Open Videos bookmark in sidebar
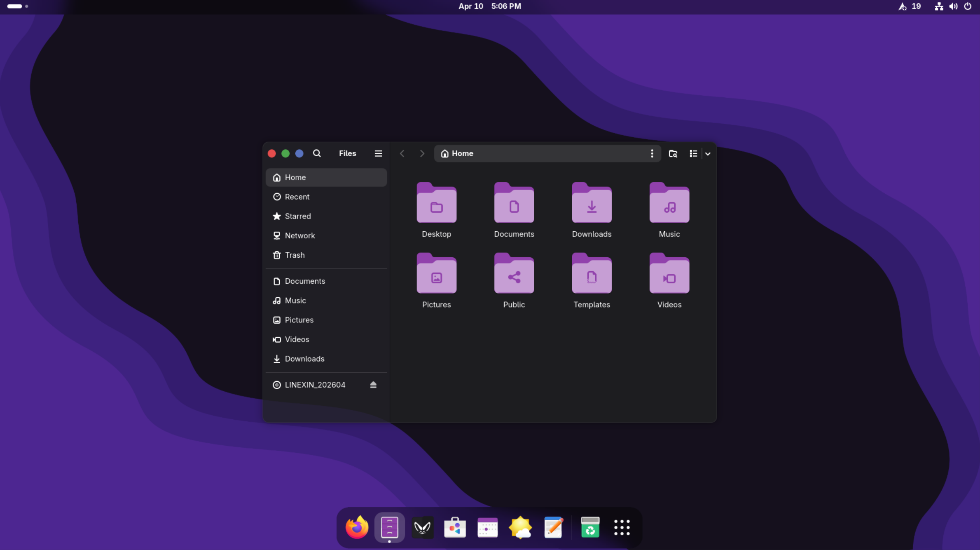 coord(326,339)
